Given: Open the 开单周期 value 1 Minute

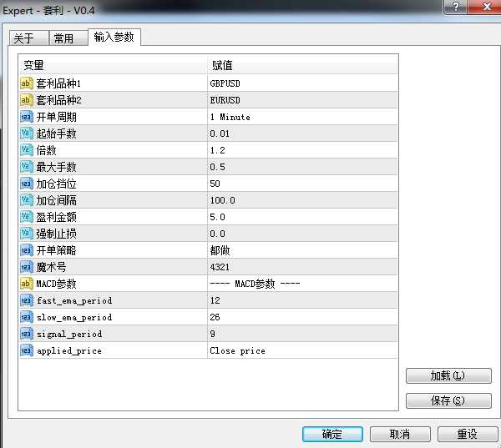Looking at the screenshot, I should [302, 117].
